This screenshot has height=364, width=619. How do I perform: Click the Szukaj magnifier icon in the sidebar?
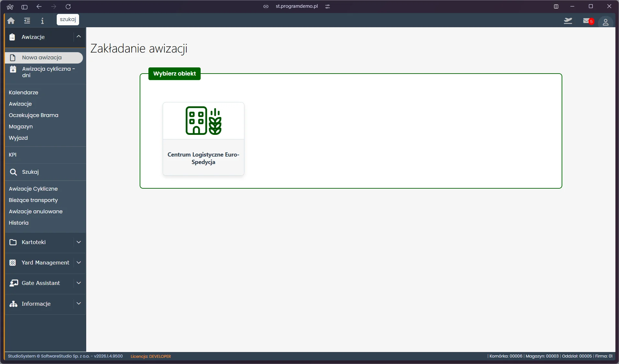click(13, 172)
